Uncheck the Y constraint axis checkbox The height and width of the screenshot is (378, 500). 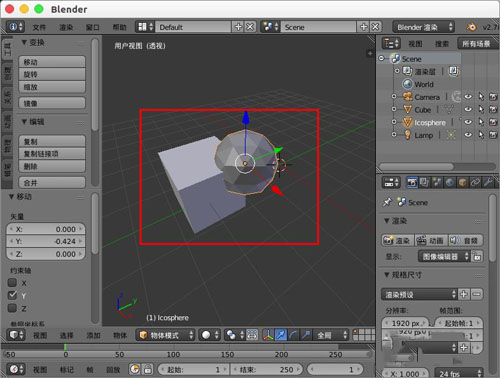tap(12, 295)
